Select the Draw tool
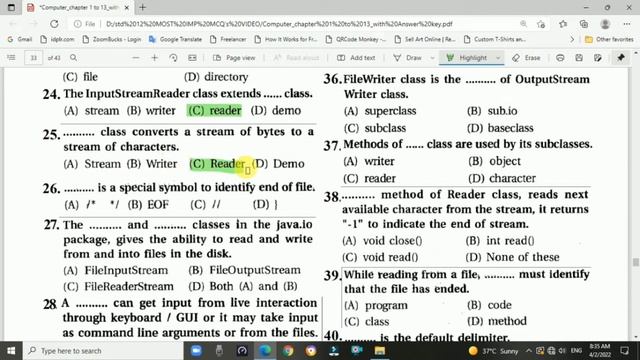Image resolution: width=640 pixels, height=360 pixels. [407, 58]
